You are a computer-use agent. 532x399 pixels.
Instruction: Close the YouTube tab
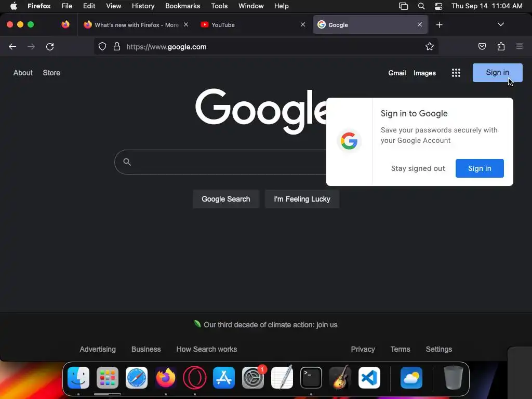click(303, 24)
